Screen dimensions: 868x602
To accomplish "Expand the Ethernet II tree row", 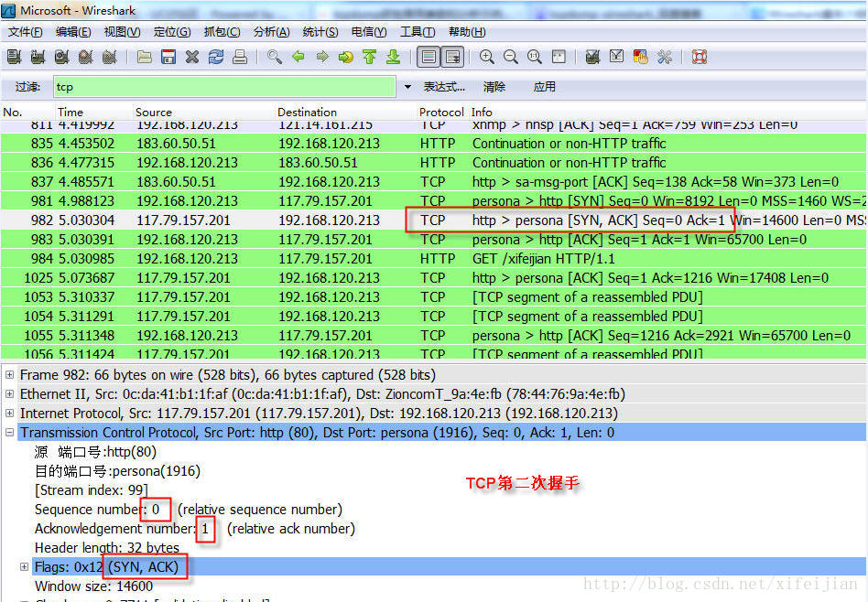I will 9,394.
